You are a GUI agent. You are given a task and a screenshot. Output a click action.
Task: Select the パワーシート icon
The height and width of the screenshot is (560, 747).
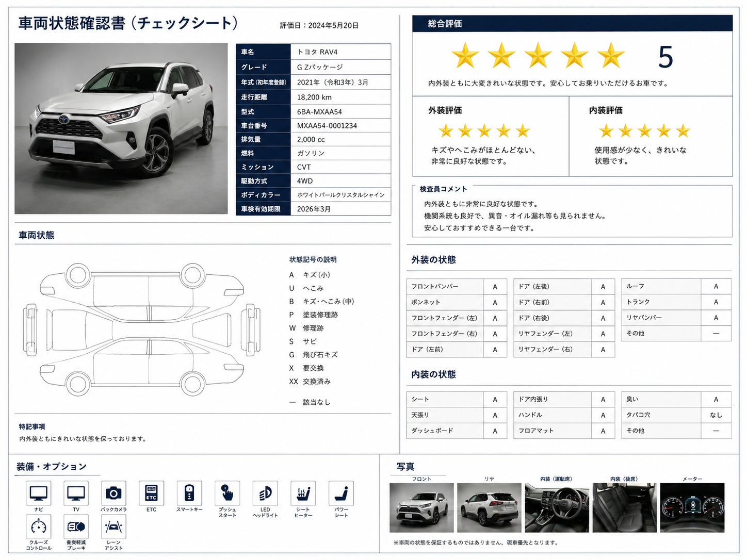(x=341, y=493)
